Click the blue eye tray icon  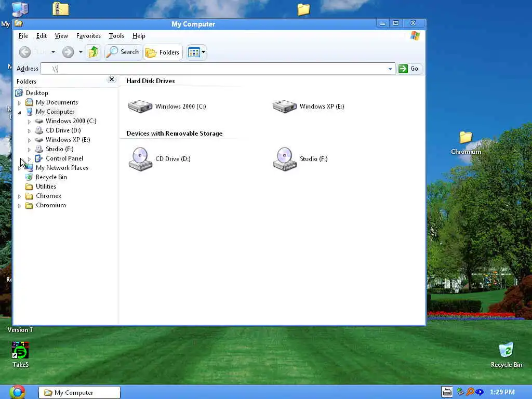pyautogui.click(x=479, y=392)
